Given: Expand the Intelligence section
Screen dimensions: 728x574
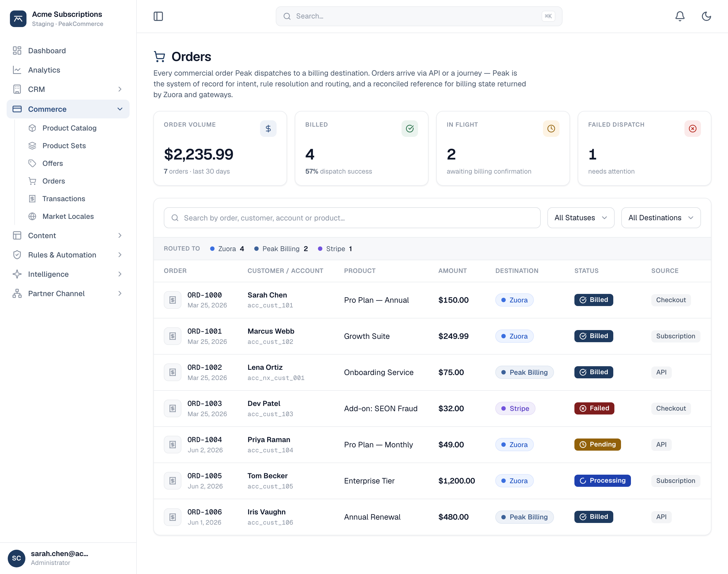Looking at the screenshot, I should 68,274.
